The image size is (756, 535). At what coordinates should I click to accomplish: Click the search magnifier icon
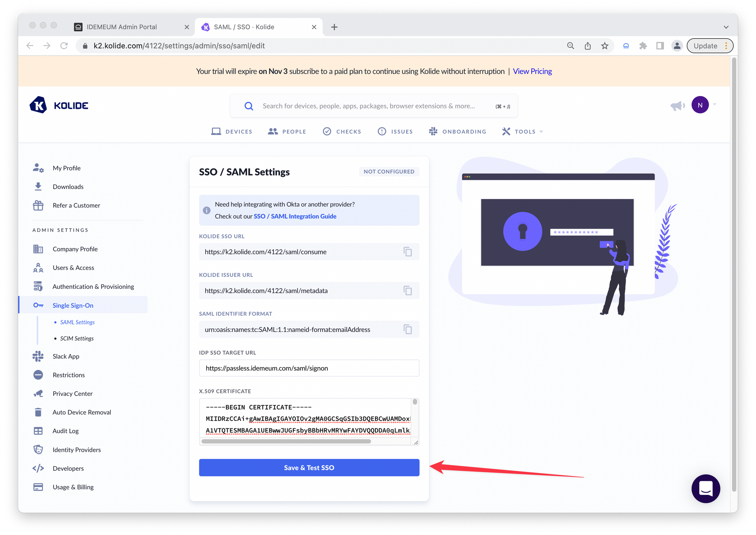[249, 106]
